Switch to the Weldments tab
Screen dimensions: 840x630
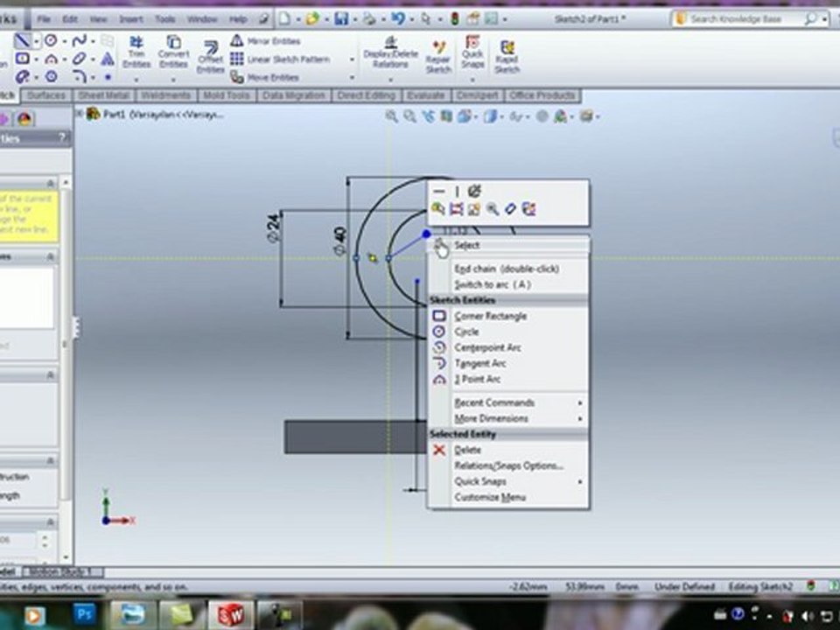[165, 96]
